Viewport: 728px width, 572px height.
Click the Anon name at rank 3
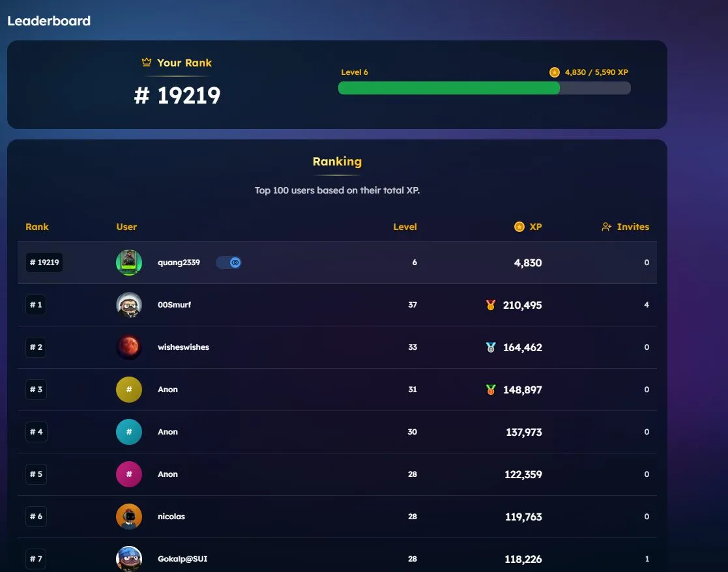[167, 390]
